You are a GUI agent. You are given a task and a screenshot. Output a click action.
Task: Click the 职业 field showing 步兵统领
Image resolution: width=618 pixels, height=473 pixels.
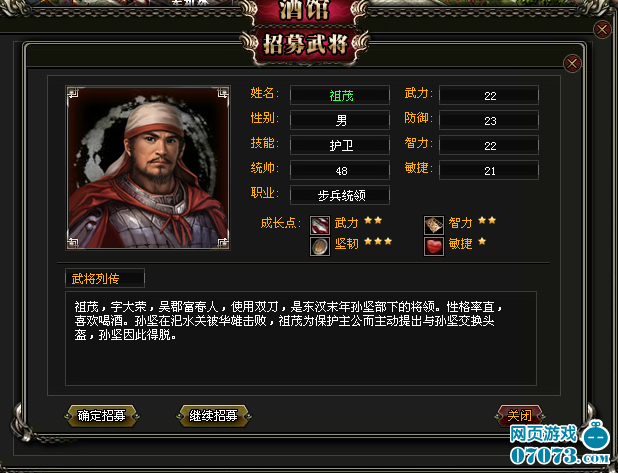pos(340,195)
